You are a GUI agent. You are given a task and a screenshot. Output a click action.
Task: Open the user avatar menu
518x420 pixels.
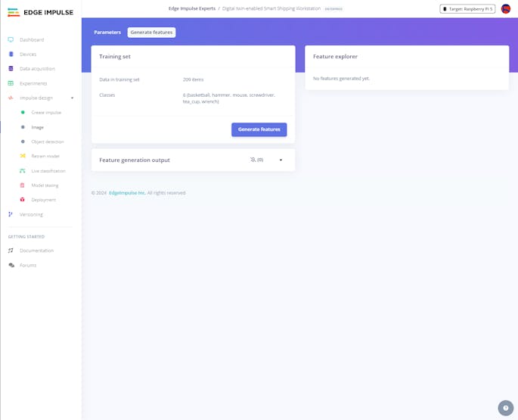coord(506,9)
